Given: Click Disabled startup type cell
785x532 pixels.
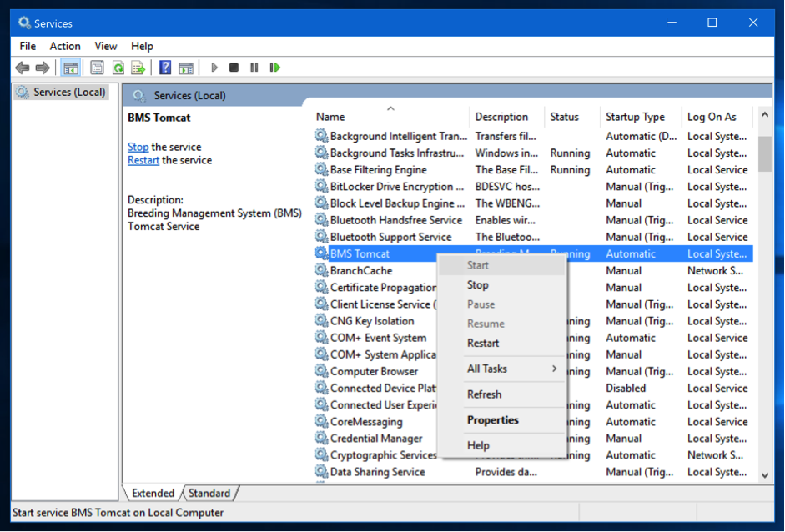Looking at the screenshot, I should pyautogui.click(x=626, y=388).
